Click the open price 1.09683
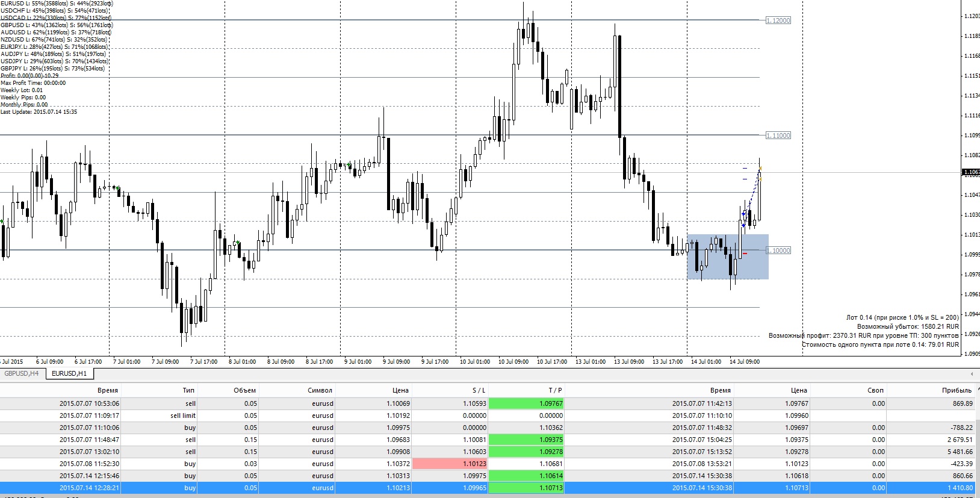This screenshot has width=980, height=498. click(x=398, y=440)
